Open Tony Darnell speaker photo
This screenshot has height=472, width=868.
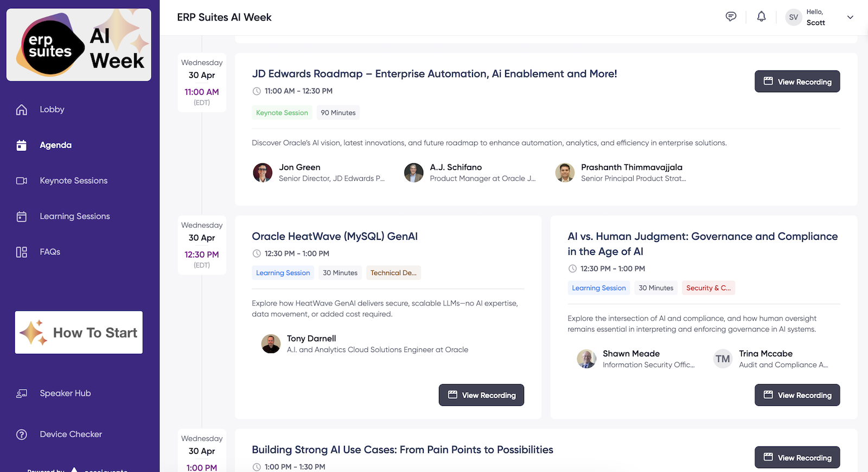271,344
